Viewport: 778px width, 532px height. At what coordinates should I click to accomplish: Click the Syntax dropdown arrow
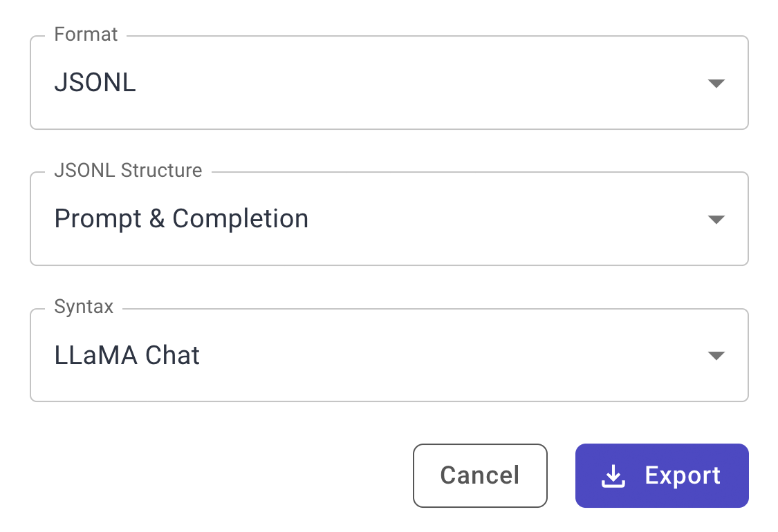[x=717, y=355]
